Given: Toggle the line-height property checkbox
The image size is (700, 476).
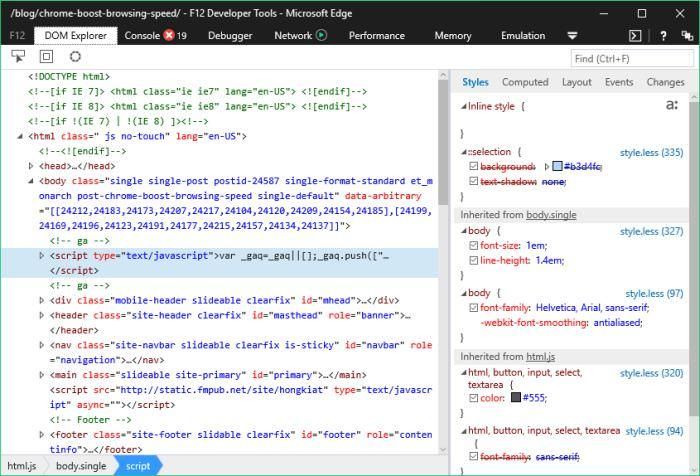Looking at the screenshot, I should 473,260.
